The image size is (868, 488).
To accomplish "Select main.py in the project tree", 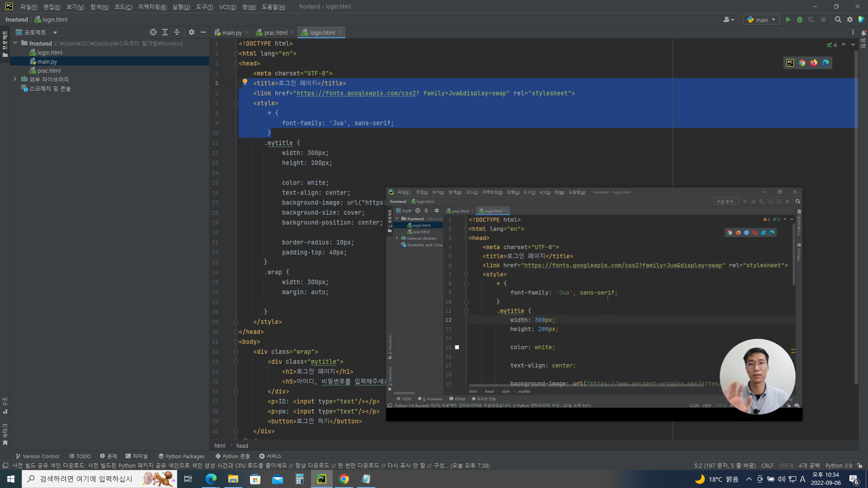I will 47,61.
